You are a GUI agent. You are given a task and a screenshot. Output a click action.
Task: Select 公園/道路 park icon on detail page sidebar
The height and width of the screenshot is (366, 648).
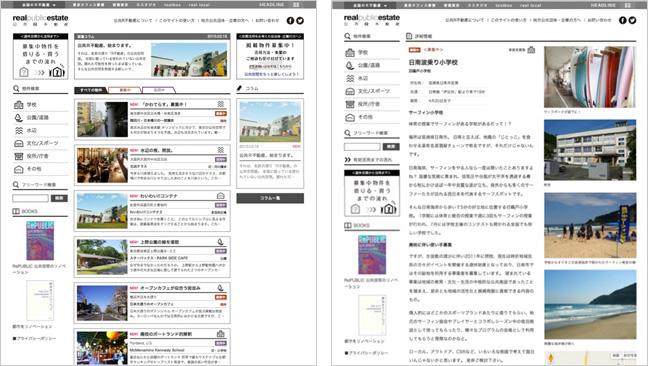[350, 65]
